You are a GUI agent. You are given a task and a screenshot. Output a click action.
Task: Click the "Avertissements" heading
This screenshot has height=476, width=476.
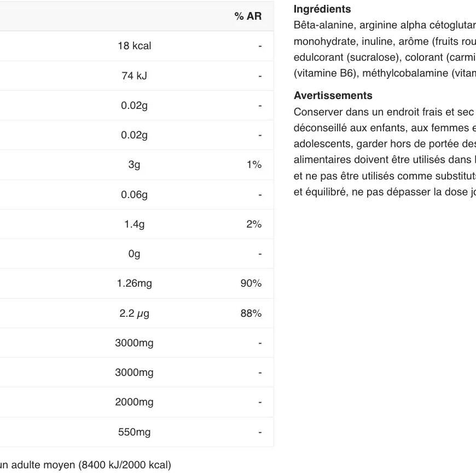coord(333,96)
